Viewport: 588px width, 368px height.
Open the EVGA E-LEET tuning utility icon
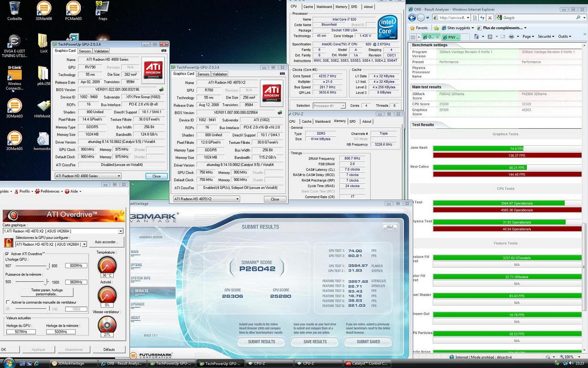coord(14,46)
